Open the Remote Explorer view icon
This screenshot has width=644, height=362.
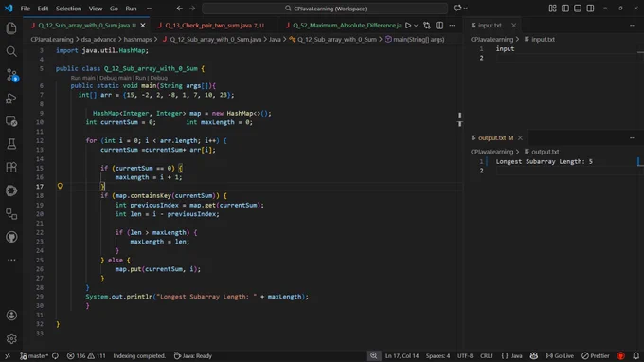[11, 121]
